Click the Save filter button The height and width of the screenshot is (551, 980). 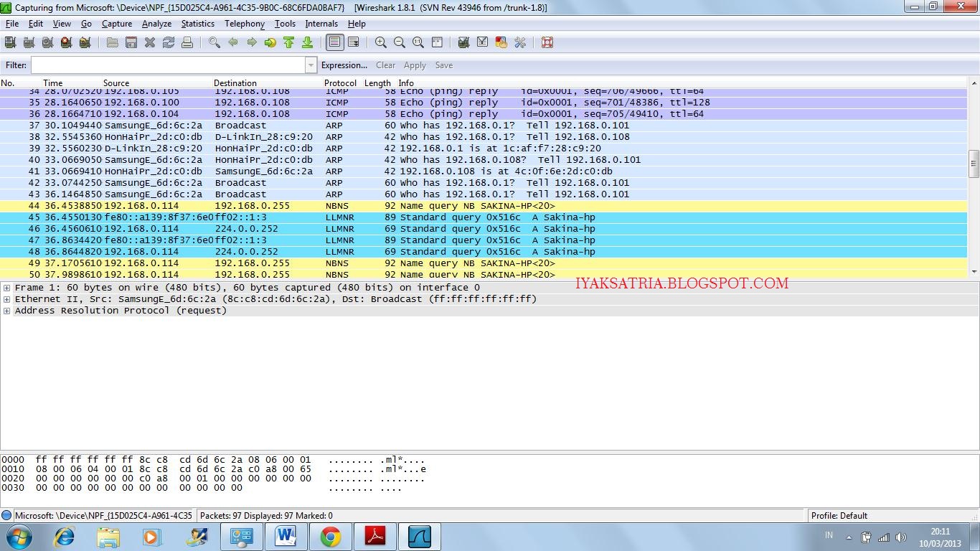(x=444, y=65)
